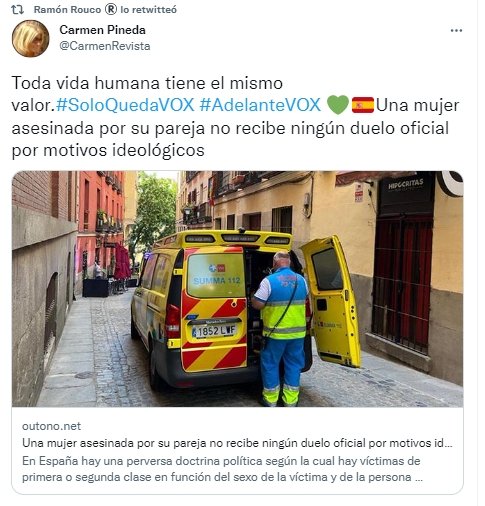Open the #SoloQuedaVOX hashtag
This screenshot has height=506, width=485.
click(125, 105)
